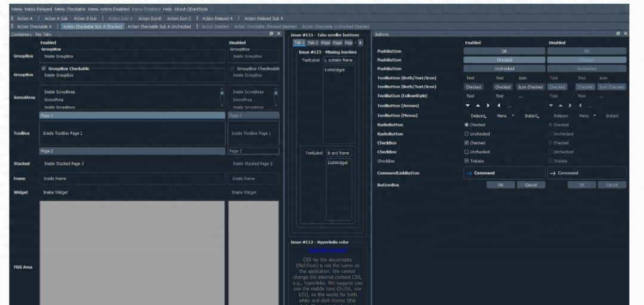The height and width of the screenshot is (305, 644).
Task: Click the enabled Command link button
Action: click(504, 173)
